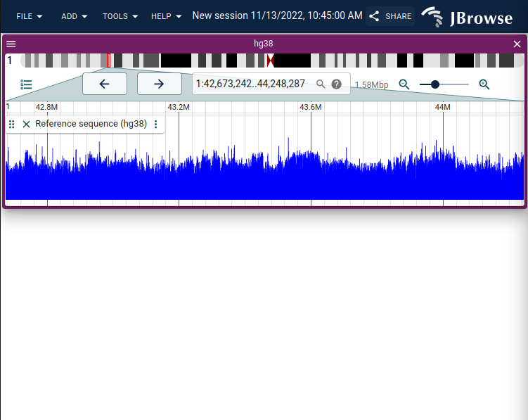Click the track drag handle icon
The height and width of the screenshot is (420, 528).
[11, 124]
